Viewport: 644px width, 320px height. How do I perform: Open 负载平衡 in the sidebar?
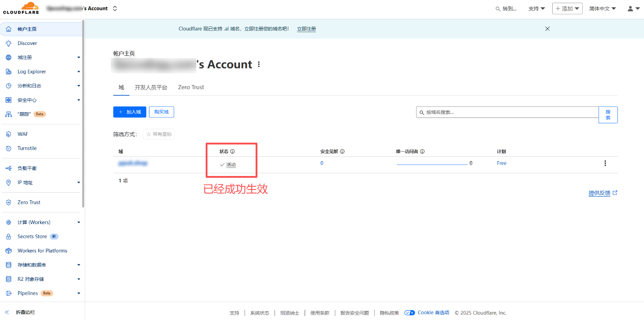point(27,168)
